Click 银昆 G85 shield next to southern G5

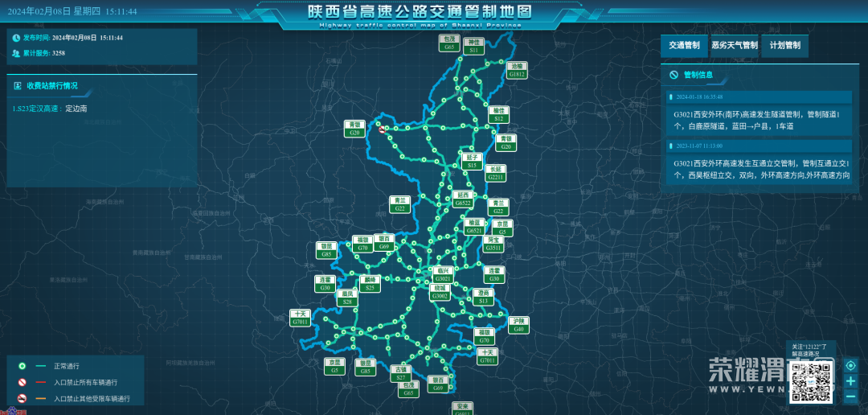coord(366,367)
